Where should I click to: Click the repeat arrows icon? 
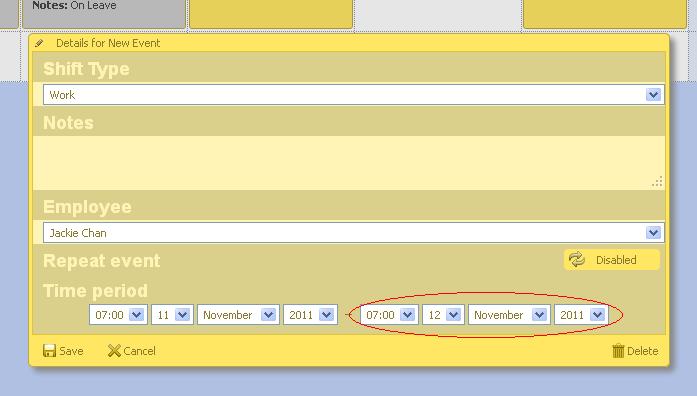coord(577,260)
